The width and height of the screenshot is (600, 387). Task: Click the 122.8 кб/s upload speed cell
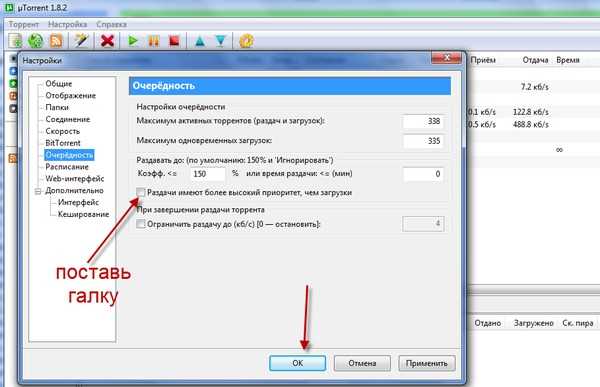[531, 112]
